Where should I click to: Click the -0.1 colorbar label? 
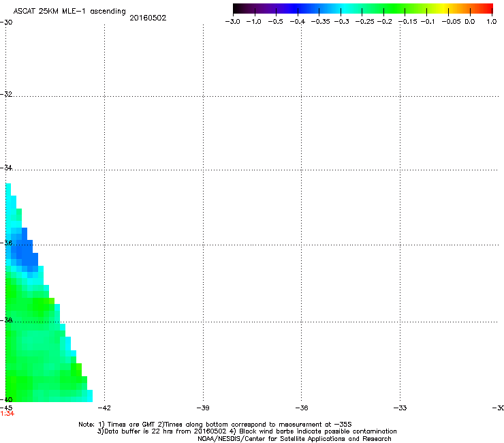(x=428, y=22)
